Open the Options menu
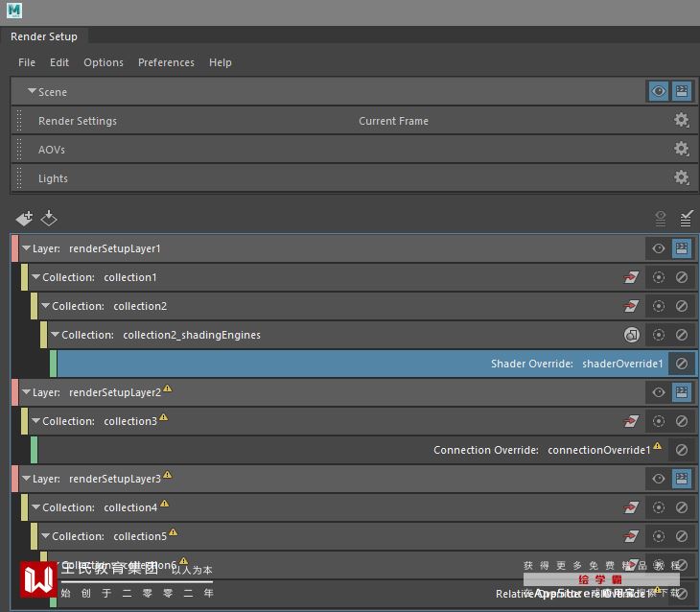700x612 pixels. click(x=104, y=62)
